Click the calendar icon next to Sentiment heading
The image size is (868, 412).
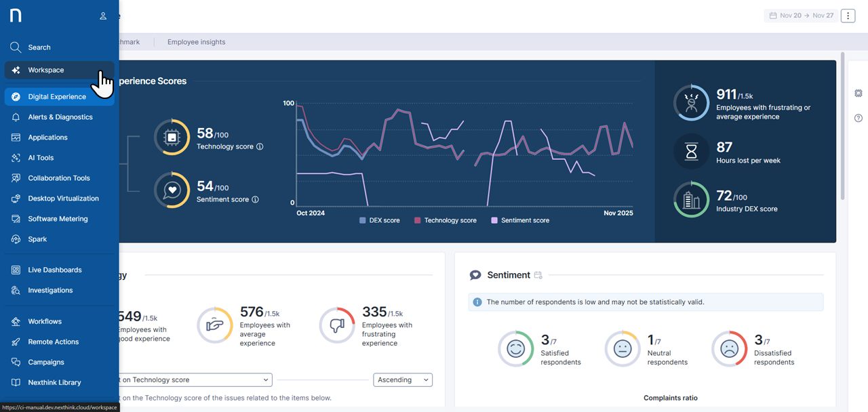coord(538,275)
